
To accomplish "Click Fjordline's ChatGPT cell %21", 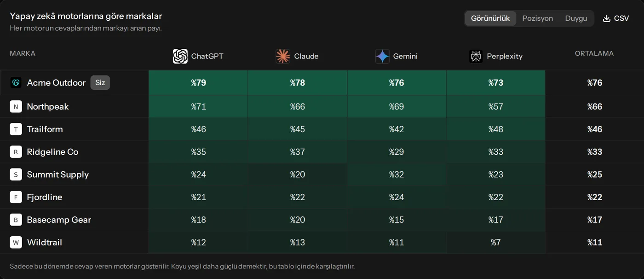I will click(198, 197).
